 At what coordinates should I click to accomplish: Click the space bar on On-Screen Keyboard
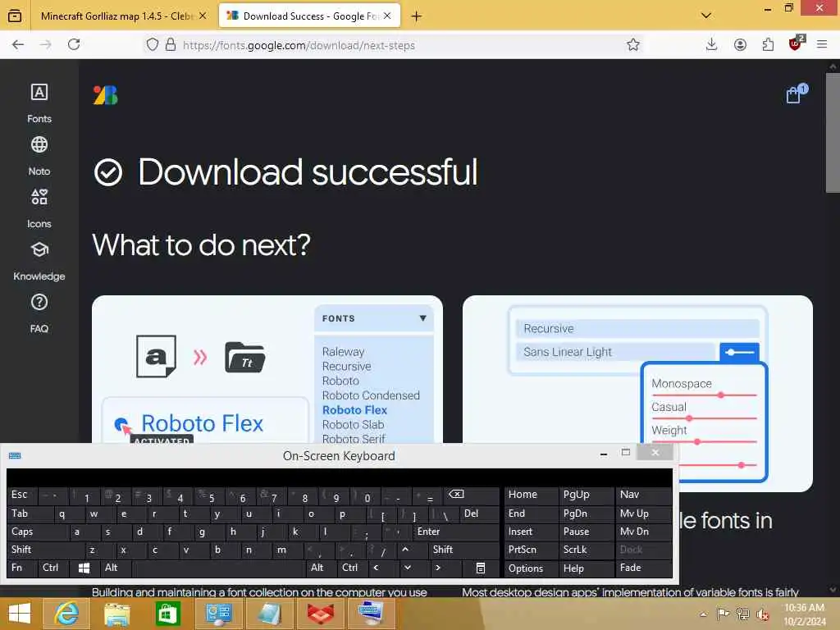[x=219, y=568]
